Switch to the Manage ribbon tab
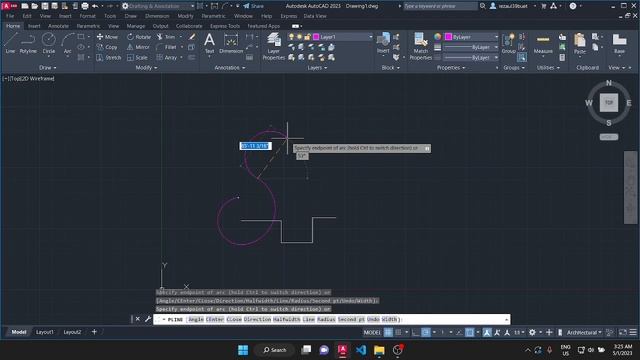This screenshot has width=640, height=360. [x=136, y=26]
